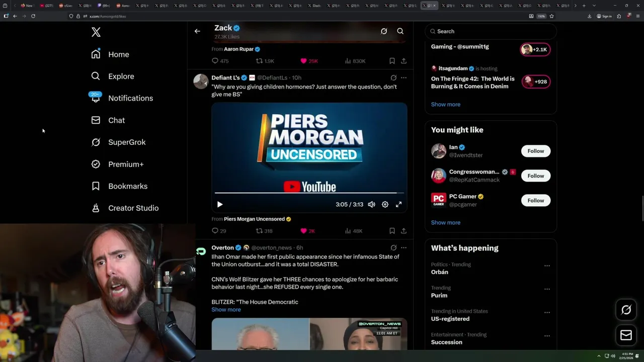The height and width of the screenshot is (362, 644).
Task: Open the X logo home link
Action: pyautogui.click(x=96, y=32)
